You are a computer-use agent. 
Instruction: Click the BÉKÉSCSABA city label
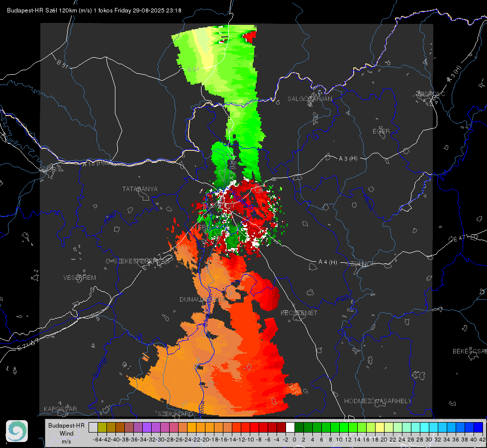point(470,351)
